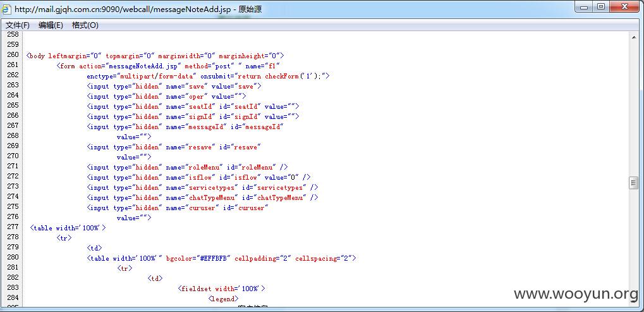The height and width of the screenshot is (312, 644).
Task: Click the isflow hidden input line
Action: (x=198, y=177)
